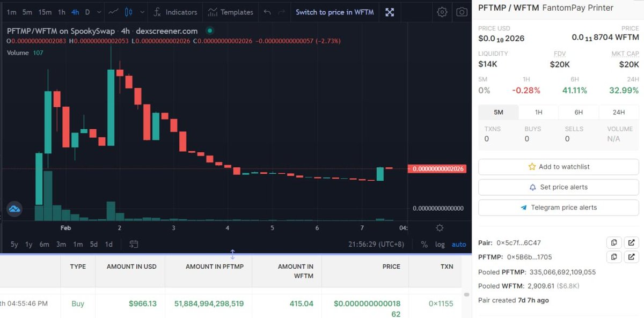Expand the chart style dropdown arrow

142,12
